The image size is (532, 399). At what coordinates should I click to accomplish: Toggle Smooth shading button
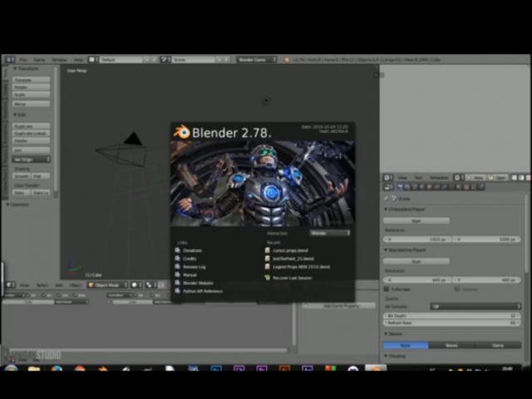coord(22,176)
